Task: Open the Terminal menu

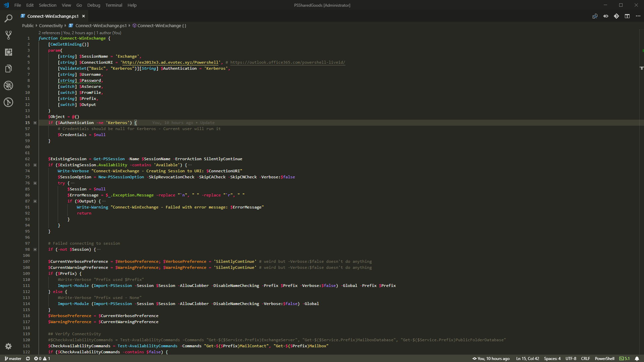Action: 114,5
